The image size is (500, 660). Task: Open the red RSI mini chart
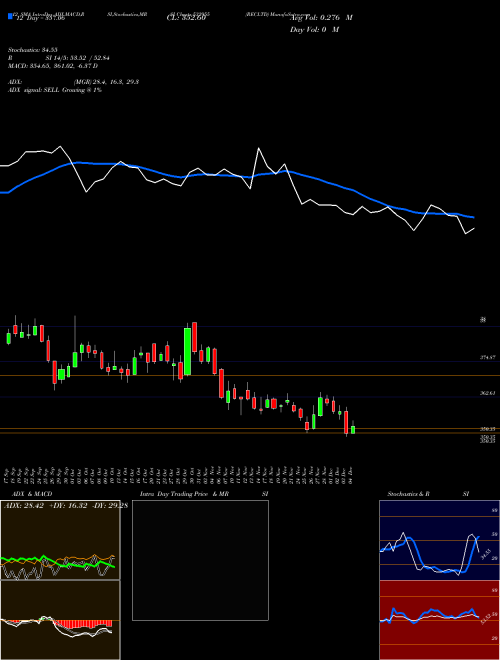439,620
